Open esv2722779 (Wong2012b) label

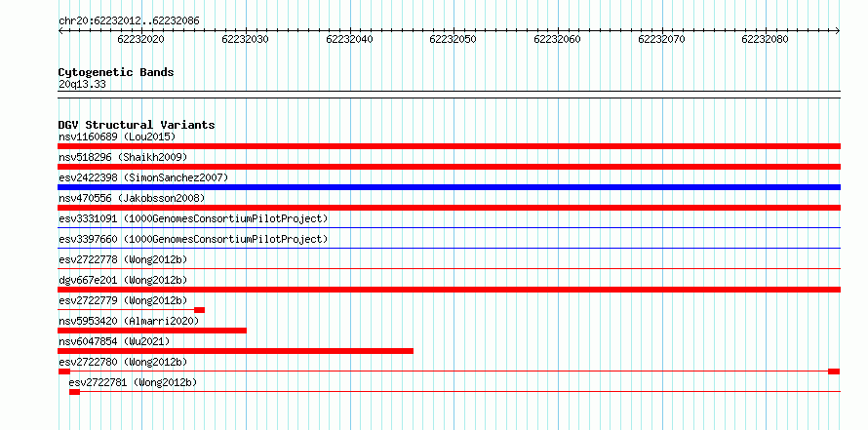pos(123,300)
